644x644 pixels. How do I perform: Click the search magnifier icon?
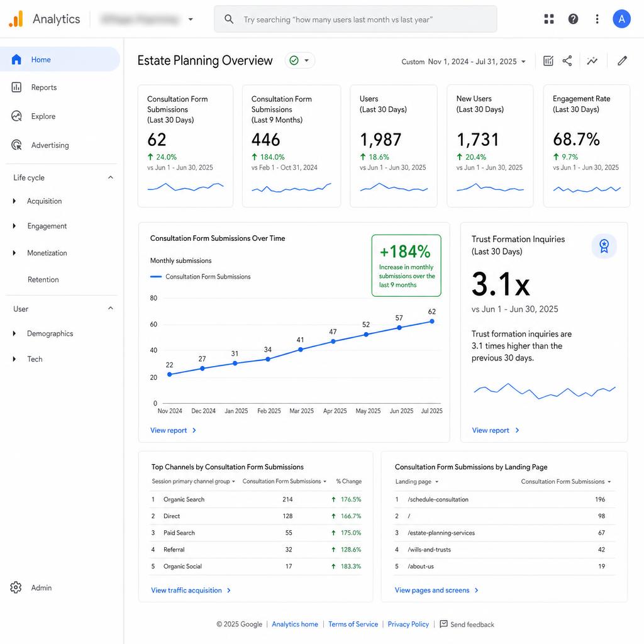pyautogui.click(x=229, y=19)
